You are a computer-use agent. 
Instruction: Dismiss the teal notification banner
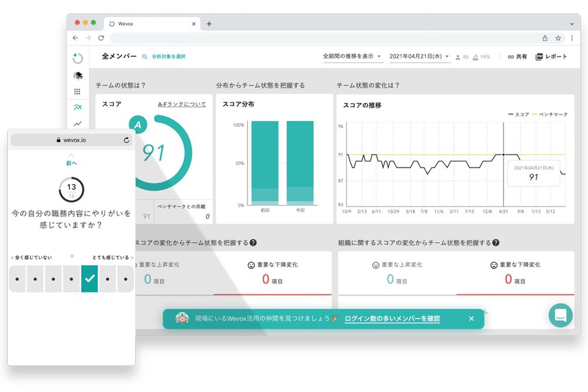[x=471, y=319]
